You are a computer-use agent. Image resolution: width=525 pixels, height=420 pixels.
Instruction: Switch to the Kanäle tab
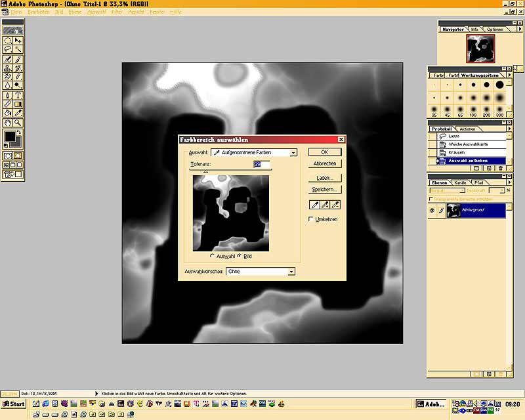[460, 182]
